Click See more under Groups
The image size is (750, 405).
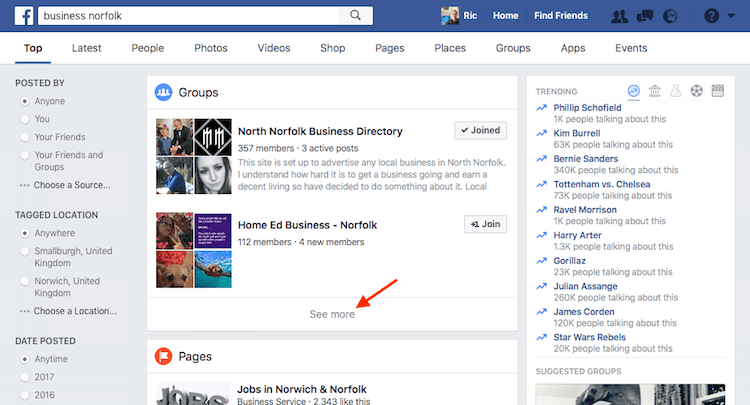tap(332, 314)
